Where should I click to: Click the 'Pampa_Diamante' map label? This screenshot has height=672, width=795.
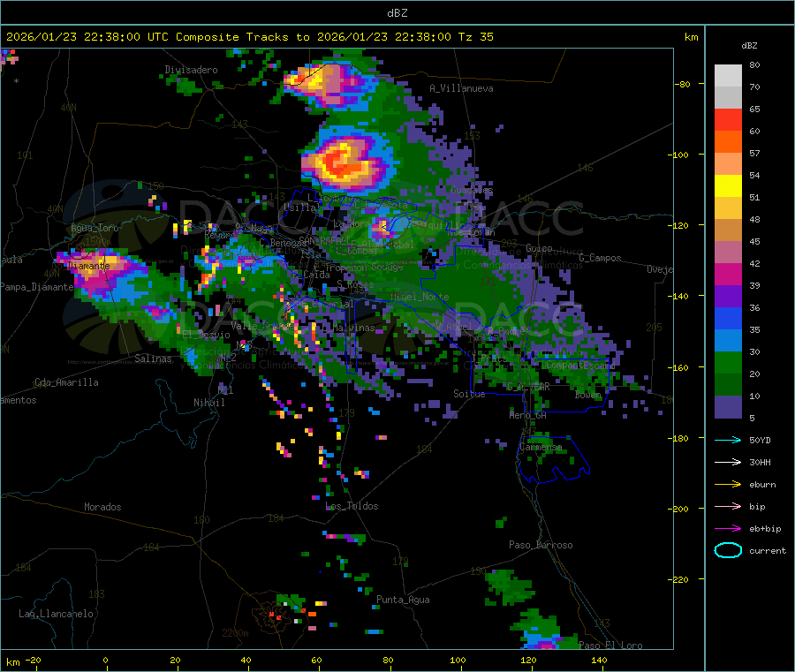[x=37, y=287]
